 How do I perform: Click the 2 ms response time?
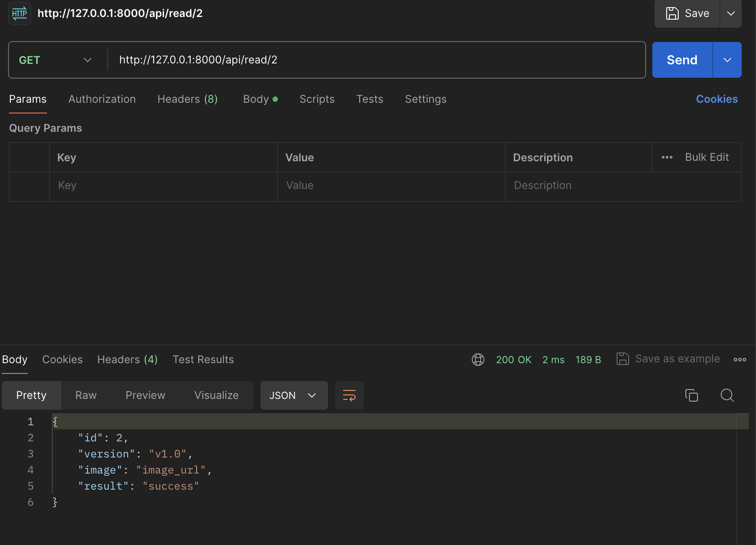[x=553, y=360]
